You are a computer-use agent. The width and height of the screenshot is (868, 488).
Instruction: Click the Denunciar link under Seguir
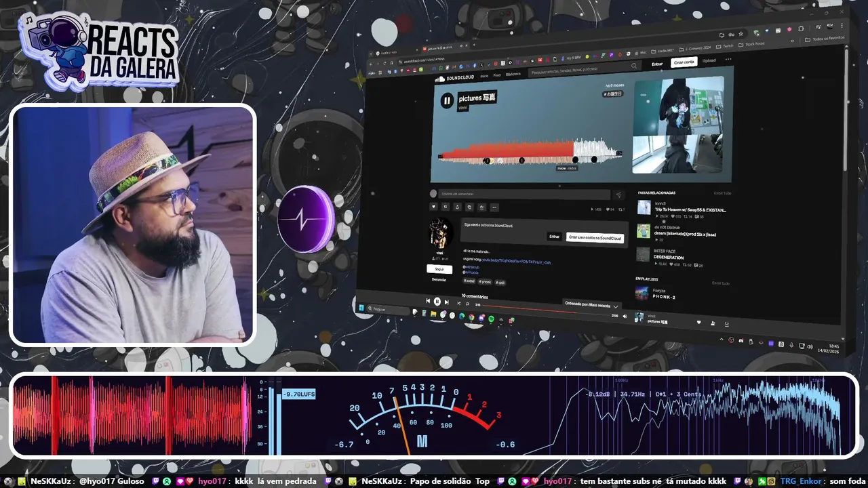(439, 279)
